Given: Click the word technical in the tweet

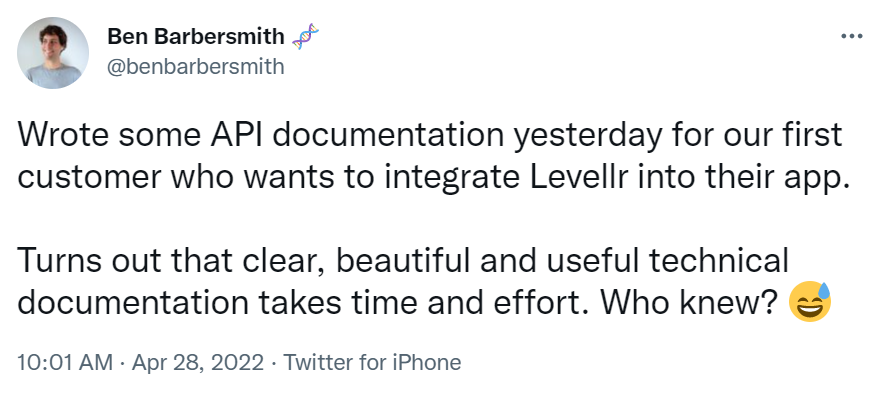Looking at the screenshot, I should pos(719,260).
